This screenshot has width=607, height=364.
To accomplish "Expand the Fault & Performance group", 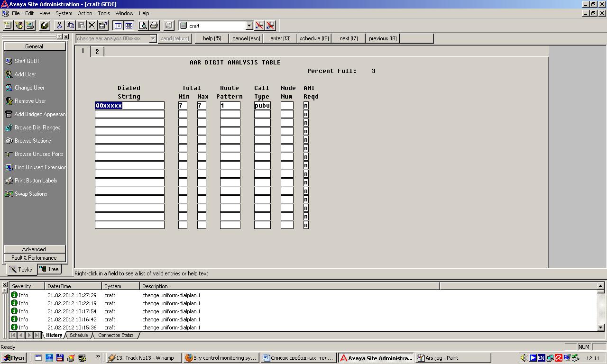I will click(35, 258).
